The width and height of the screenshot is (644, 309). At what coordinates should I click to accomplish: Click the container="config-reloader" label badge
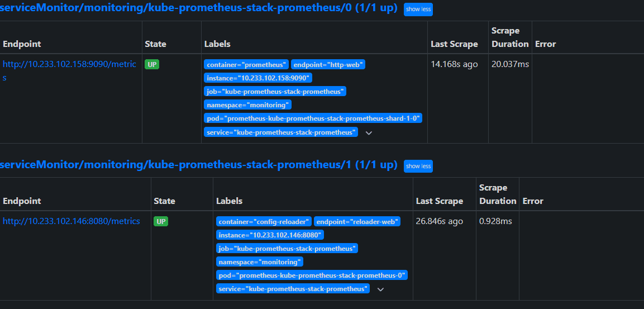tap(264, 222)
